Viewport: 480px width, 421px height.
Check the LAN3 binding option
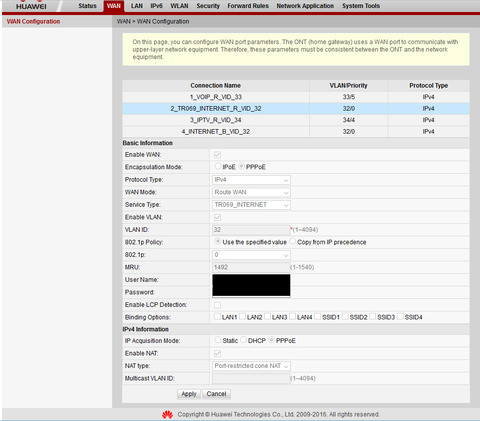(267, 316)
